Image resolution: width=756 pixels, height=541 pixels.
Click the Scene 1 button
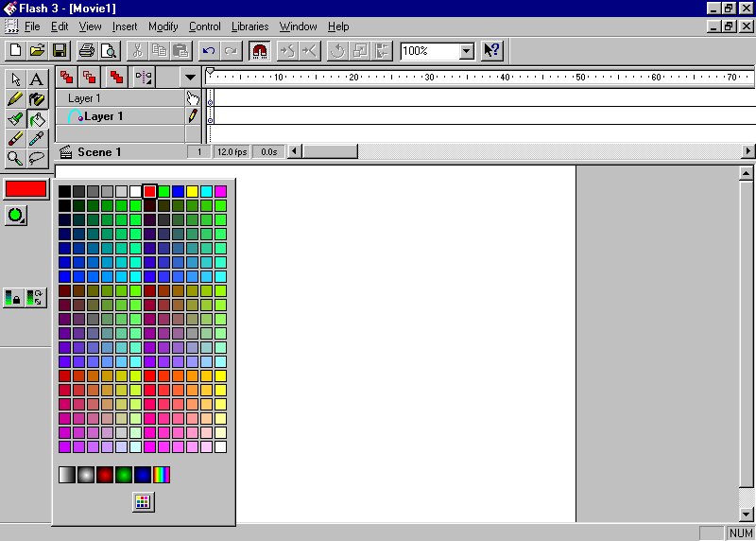coord(90,152)
